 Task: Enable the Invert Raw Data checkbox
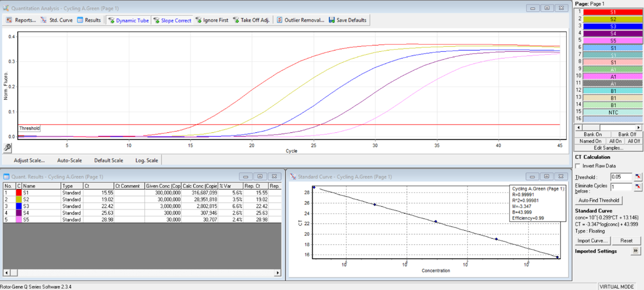[x=579, y=166]
